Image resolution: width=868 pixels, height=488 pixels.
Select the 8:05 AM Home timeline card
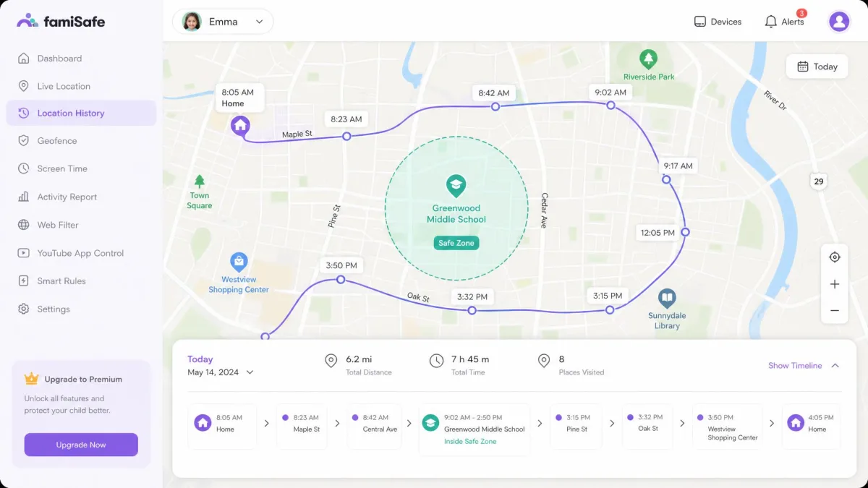[222, 427]
